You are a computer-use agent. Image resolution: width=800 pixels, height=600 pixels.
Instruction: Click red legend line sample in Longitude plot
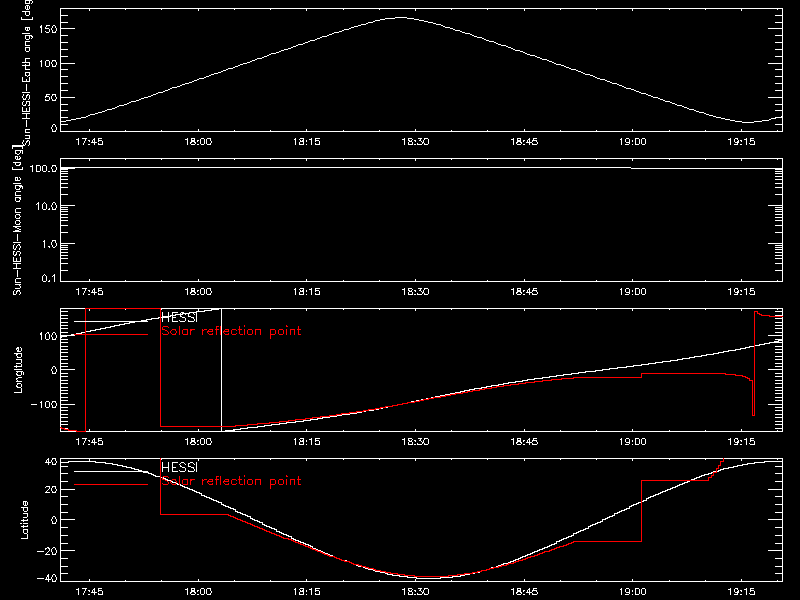click(111, 335)
